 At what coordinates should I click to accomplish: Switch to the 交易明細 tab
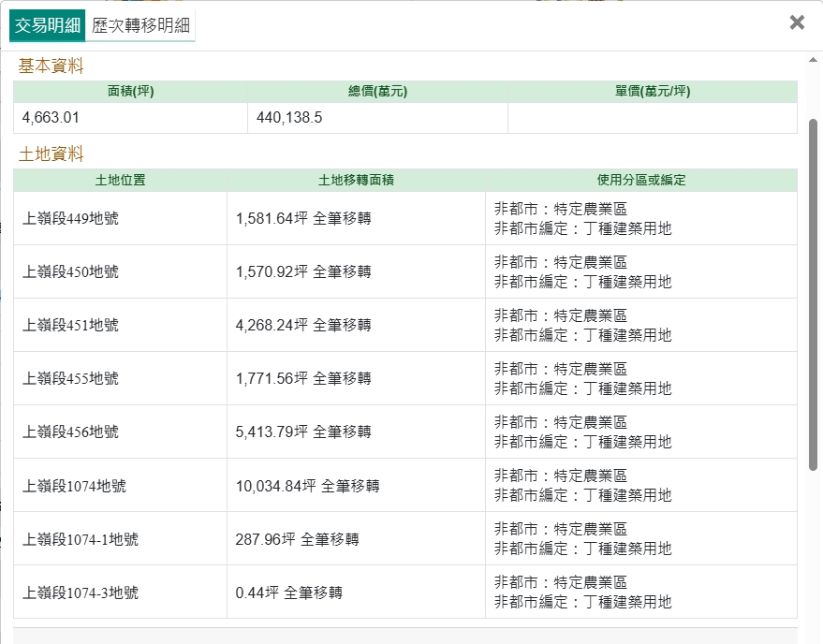[48, 25]
